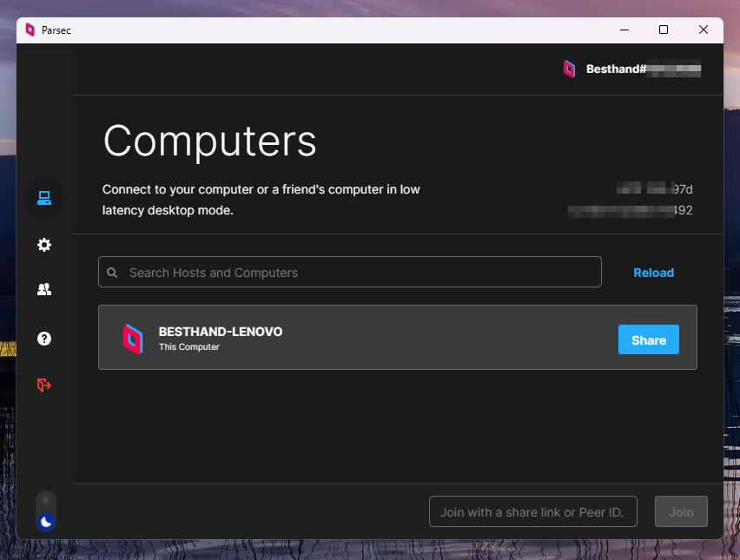Click the red Log Out icon
Viewport: 740px width, 560px height.
point(44,385)
